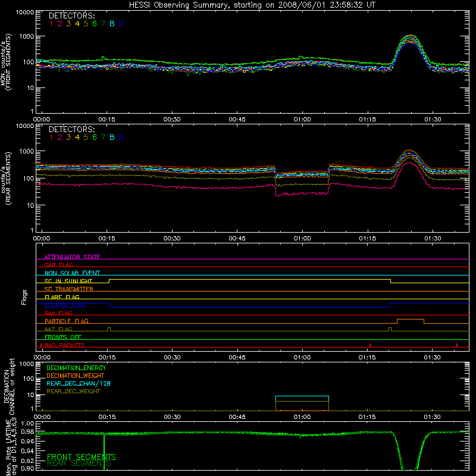Click the flare peak in rear segments plot
The height and width of the screenshot is (476, 476).
410,151
